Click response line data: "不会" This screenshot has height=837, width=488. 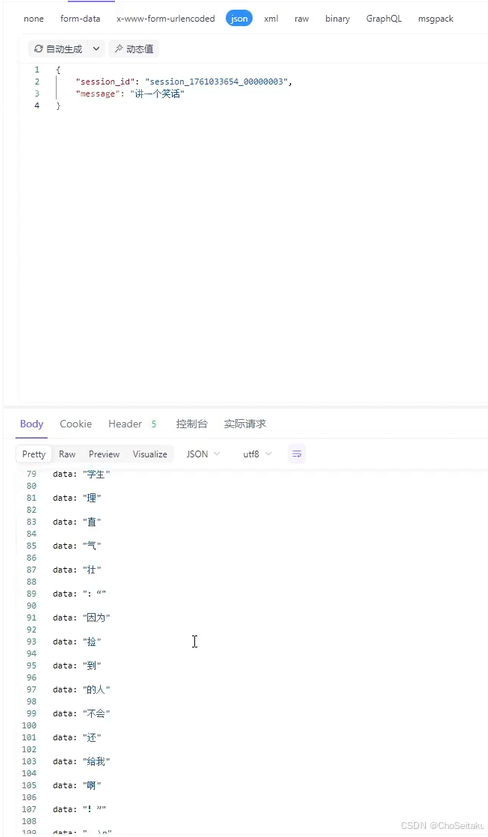(x=81, y=714)
